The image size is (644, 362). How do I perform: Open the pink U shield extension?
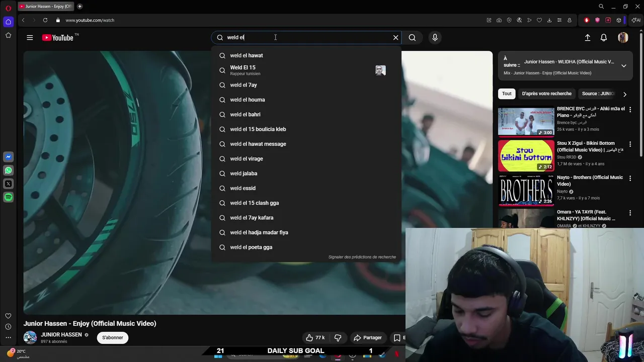tap(597, 20)
